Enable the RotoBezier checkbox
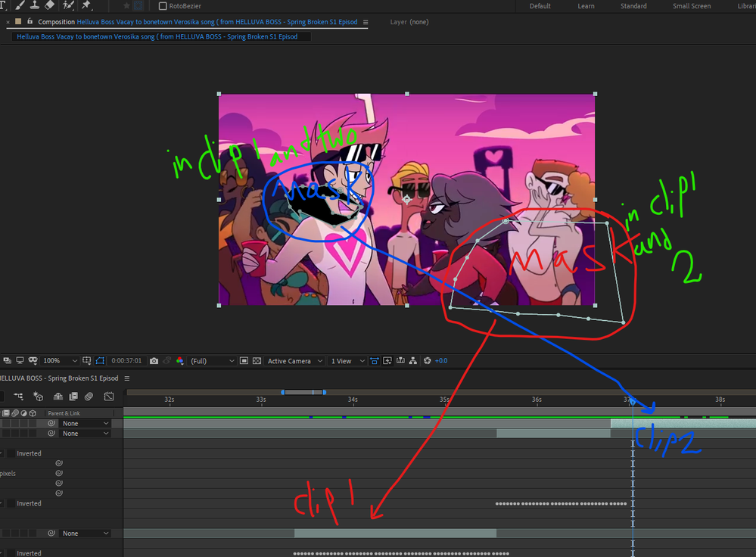The height and width of the screenshot is (557, 756). tap(163, 6)
